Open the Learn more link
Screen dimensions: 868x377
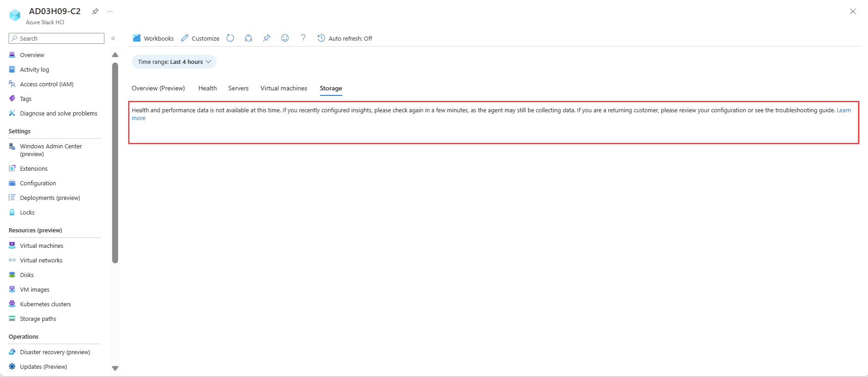coord(843,110)
